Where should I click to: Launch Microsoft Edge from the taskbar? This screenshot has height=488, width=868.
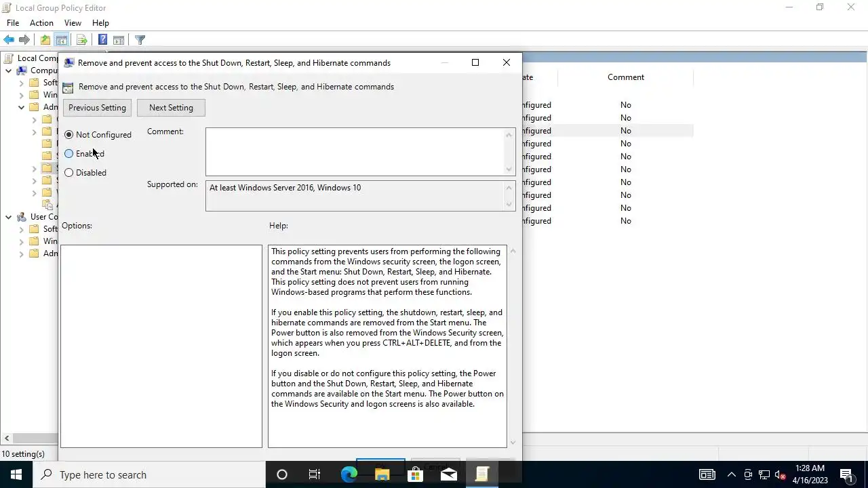point(349,474)
